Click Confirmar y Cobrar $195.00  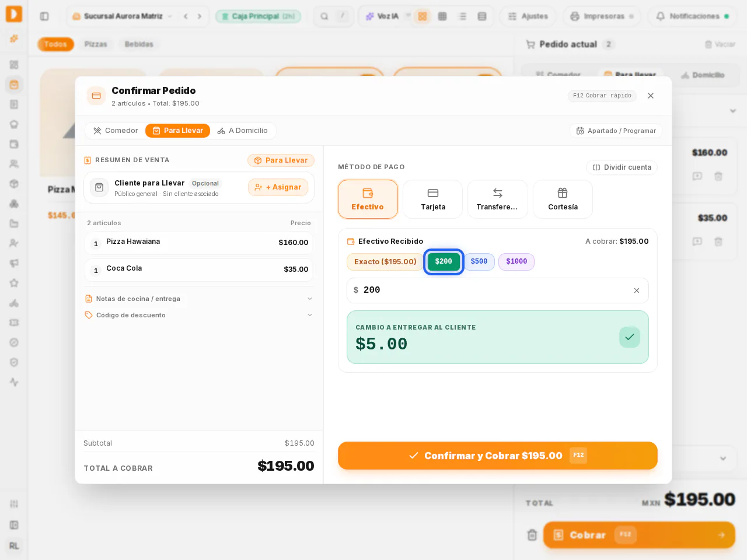498,456
